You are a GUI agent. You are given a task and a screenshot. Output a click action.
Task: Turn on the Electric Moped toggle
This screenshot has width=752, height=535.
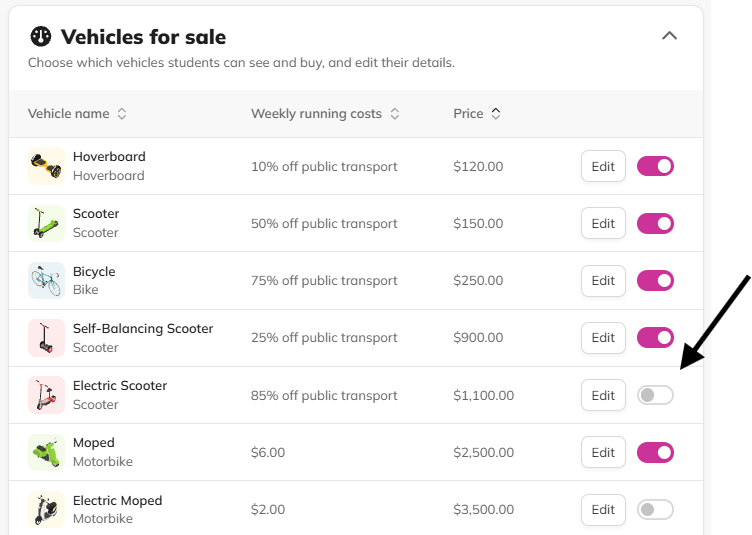(655, 509)
